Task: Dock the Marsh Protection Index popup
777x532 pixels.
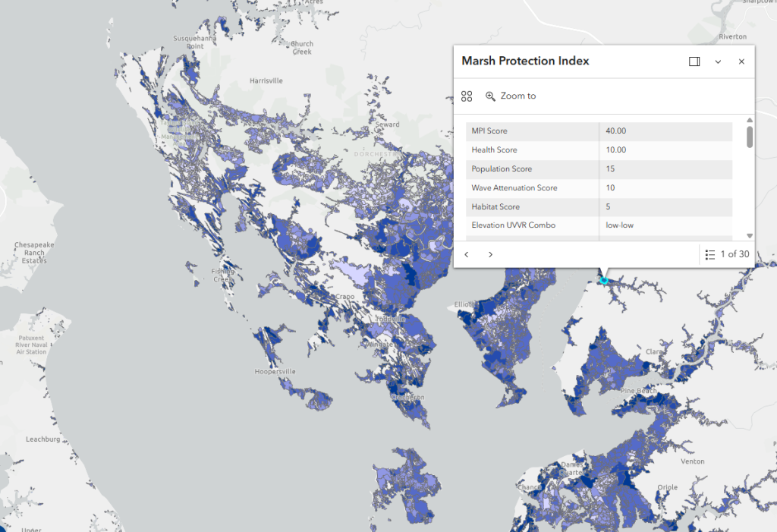Action: [694, 61]
